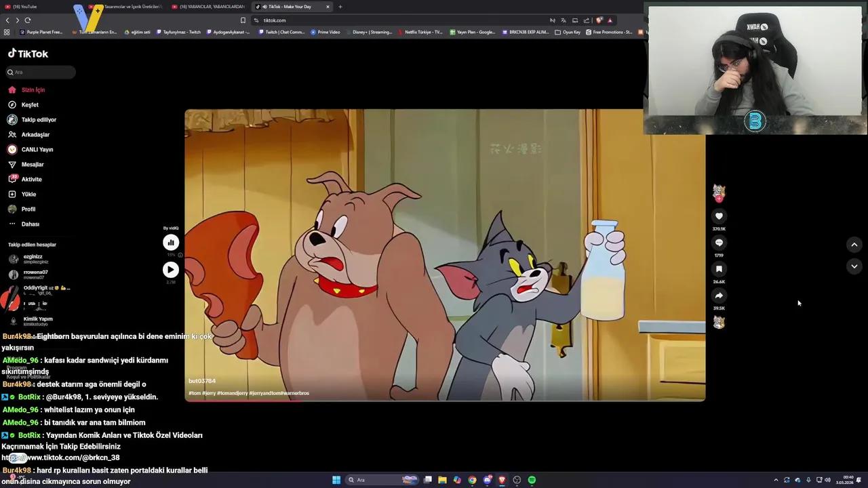Bookmark the video to favorites
Image resolution: width=868 pixels, height=488 pixels.
pyautogui.click(x=719, y=269)
